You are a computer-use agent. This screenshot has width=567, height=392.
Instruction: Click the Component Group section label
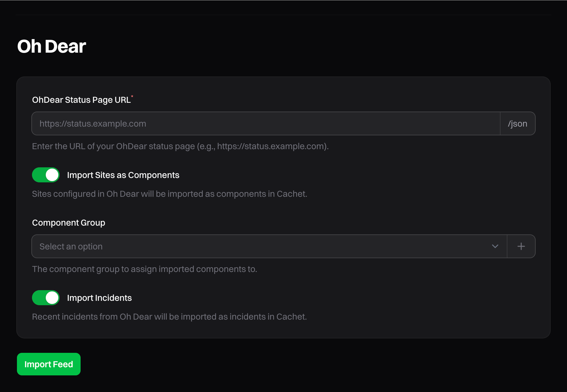pyautogui.click(x=68, y=222)
